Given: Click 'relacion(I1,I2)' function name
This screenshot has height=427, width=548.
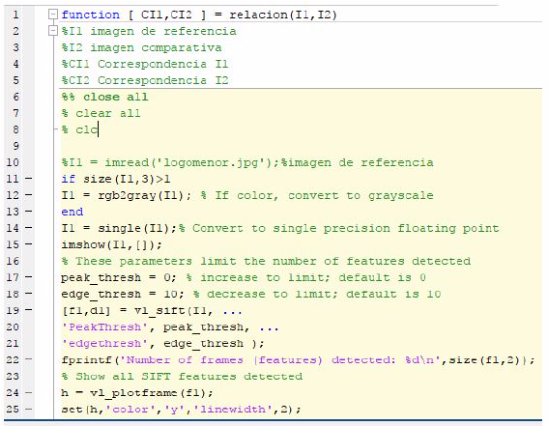Looking at the screenshot, I should point(283,15).
